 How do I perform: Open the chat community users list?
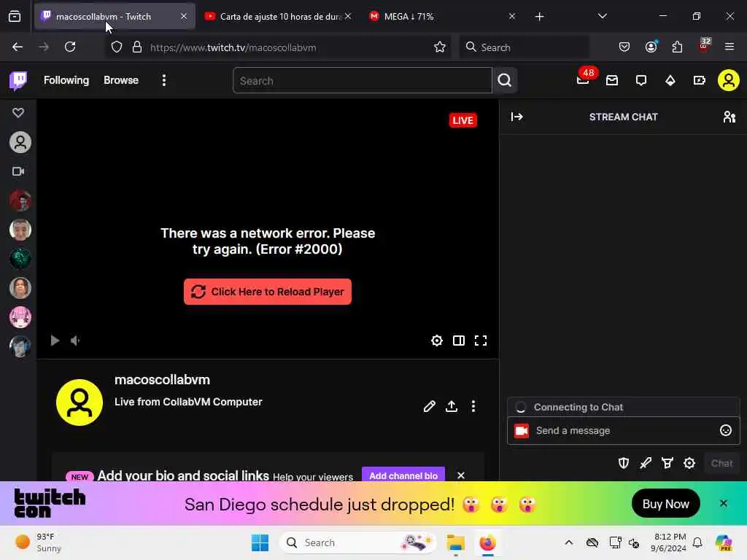[x=729, y=117]
